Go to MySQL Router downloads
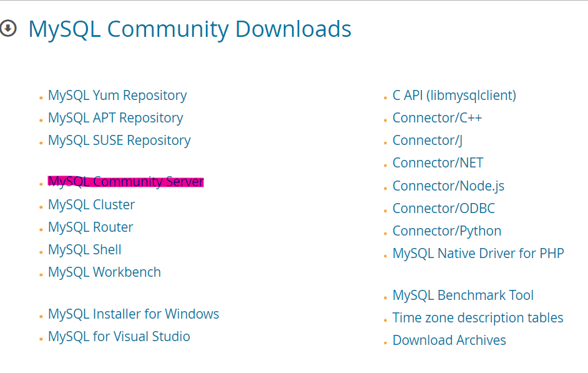 click(x=91, y=227)
